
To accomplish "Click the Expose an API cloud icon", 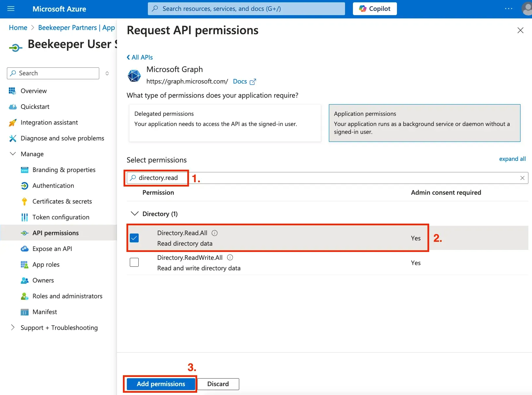I will [x=25, y=249].
